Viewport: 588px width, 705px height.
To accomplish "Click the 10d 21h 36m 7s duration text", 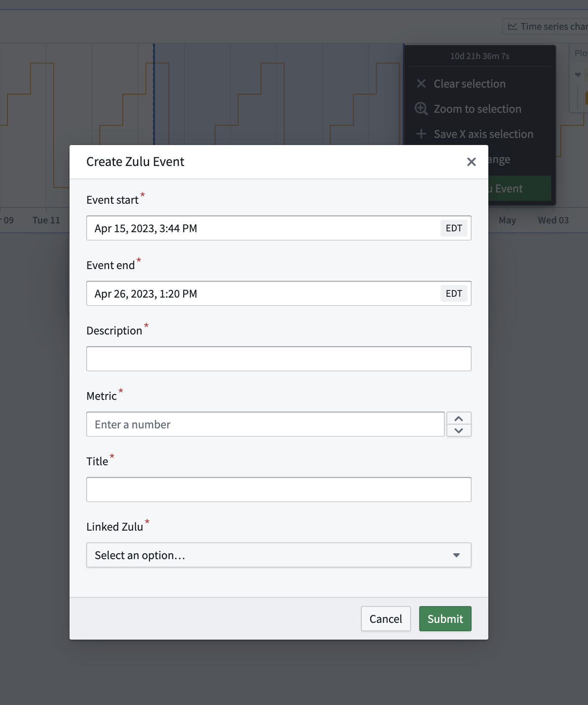I will [x=480, y=56].
